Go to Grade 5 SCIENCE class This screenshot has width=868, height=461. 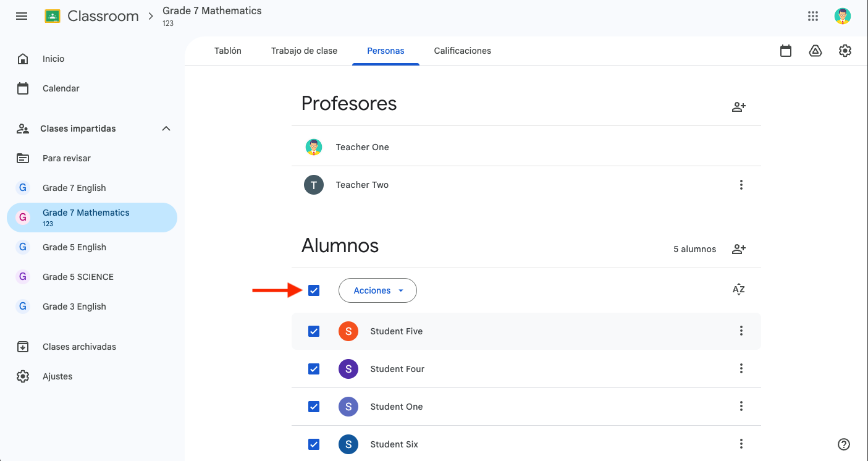pyautogui.click(x=78, y=277)
